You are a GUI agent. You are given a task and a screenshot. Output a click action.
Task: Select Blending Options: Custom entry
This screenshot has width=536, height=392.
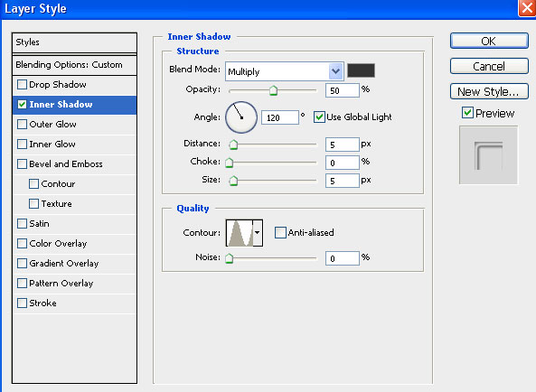74,65
